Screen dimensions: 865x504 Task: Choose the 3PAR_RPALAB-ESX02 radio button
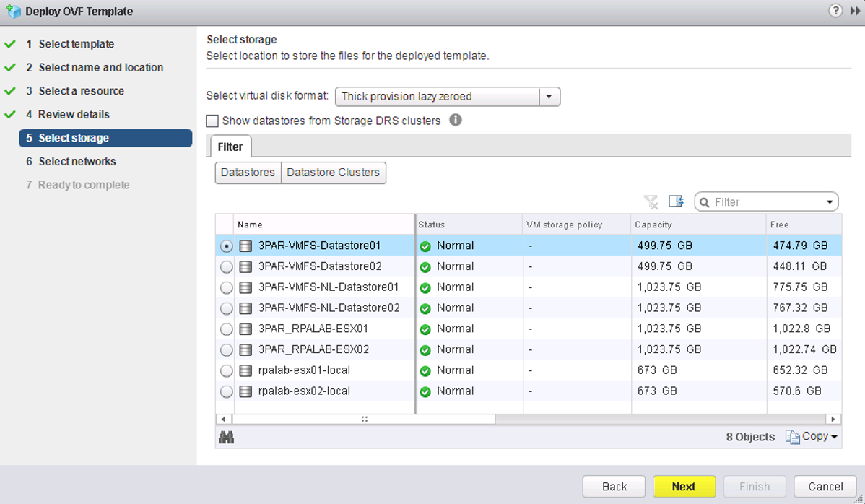point(227,350)
